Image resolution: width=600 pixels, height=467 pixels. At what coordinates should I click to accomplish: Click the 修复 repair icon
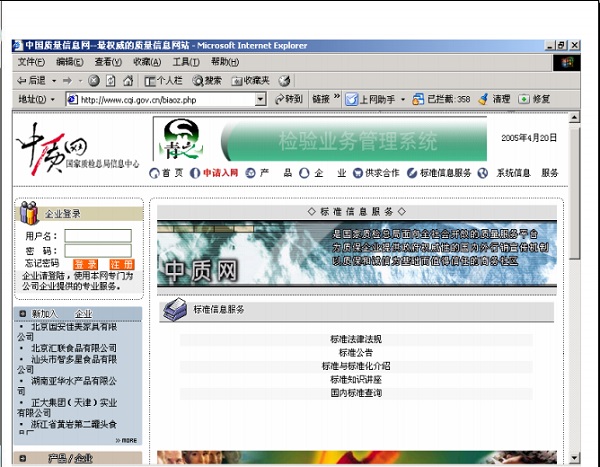click(x=523, y=100)
